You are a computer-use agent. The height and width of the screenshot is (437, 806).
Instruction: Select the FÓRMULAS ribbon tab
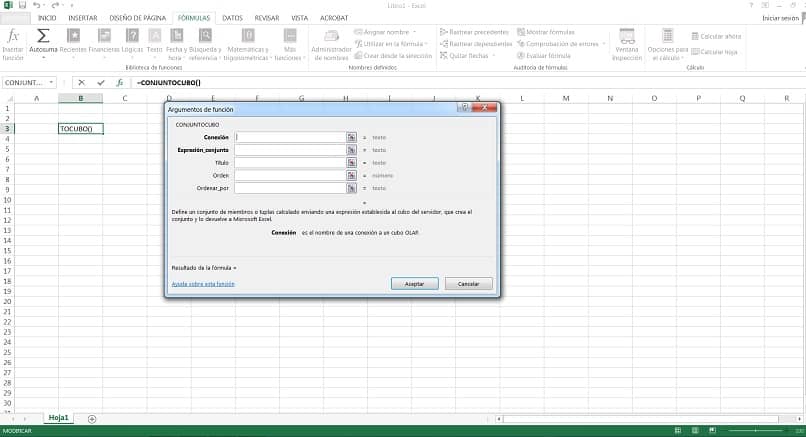[194, 18]
